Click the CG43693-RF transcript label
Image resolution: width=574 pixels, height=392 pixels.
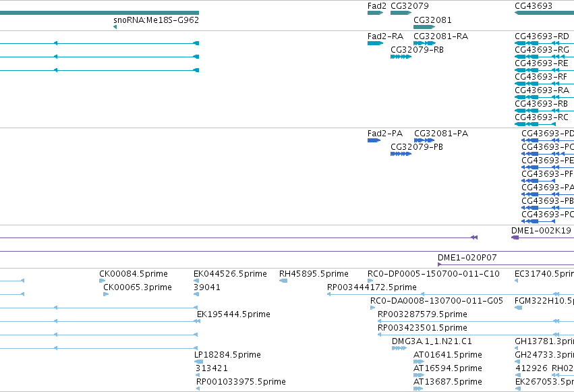coord(541,77)
